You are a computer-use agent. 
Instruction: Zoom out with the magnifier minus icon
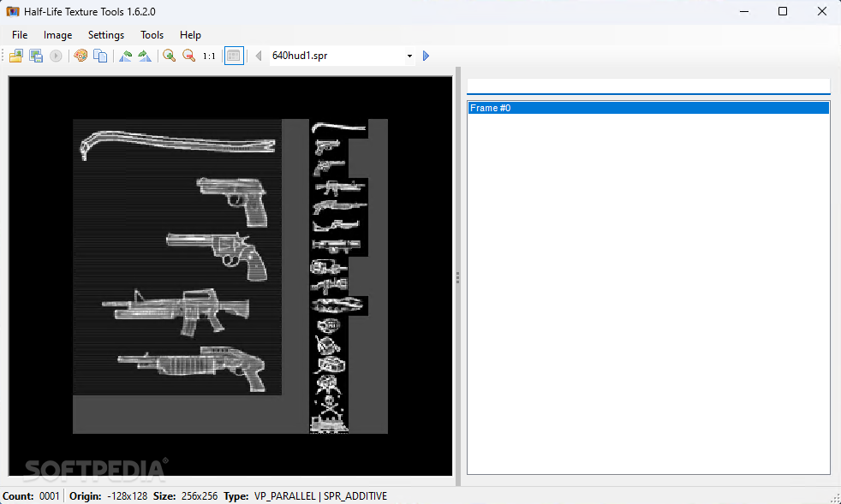(x=188, y=56)
